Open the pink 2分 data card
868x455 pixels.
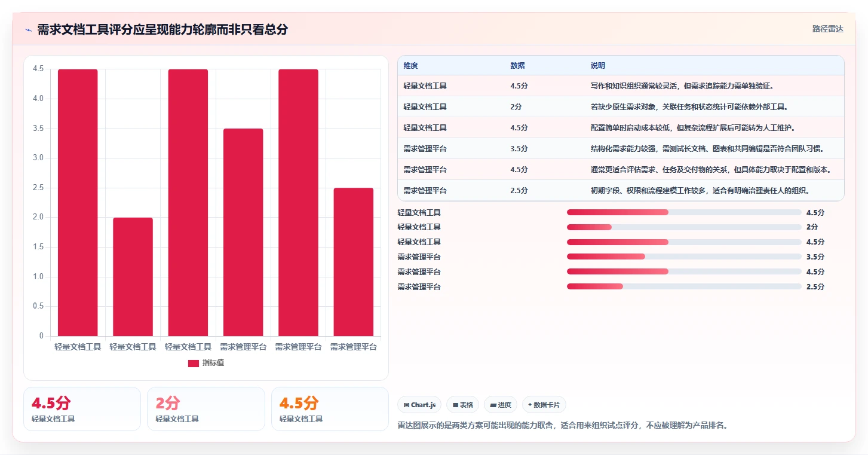pos(206,409)
